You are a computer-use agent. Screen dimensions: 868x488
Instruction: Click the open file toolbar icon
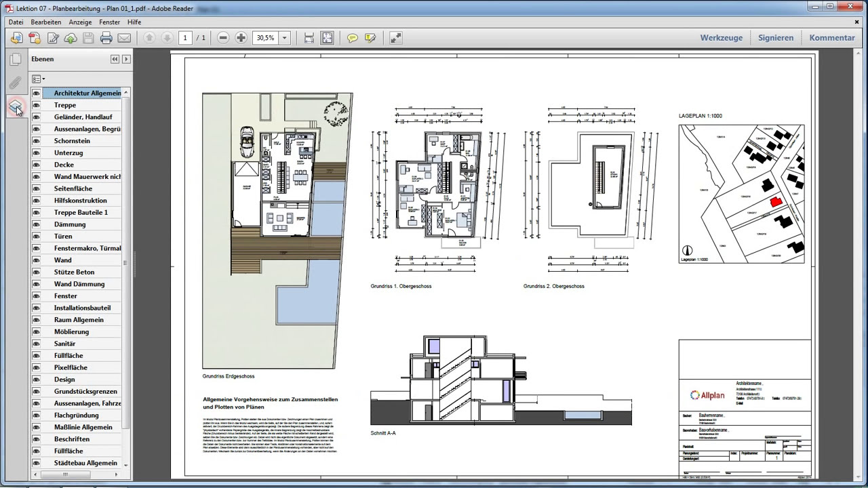tap(16, 38)
